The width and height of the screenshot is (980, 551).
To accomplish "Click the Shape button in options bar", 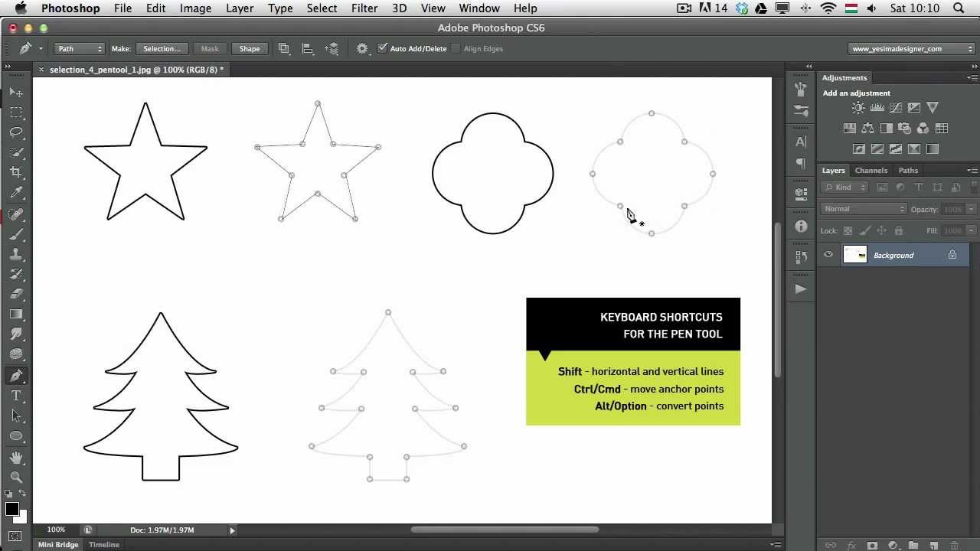I will [x=250, y=48].
